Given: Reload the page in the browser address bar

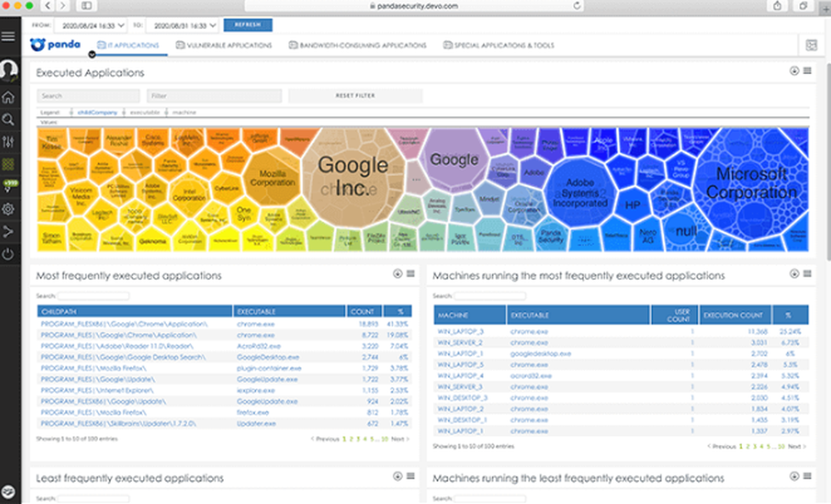Looking at the screenshot, I should tap(578, 6).
